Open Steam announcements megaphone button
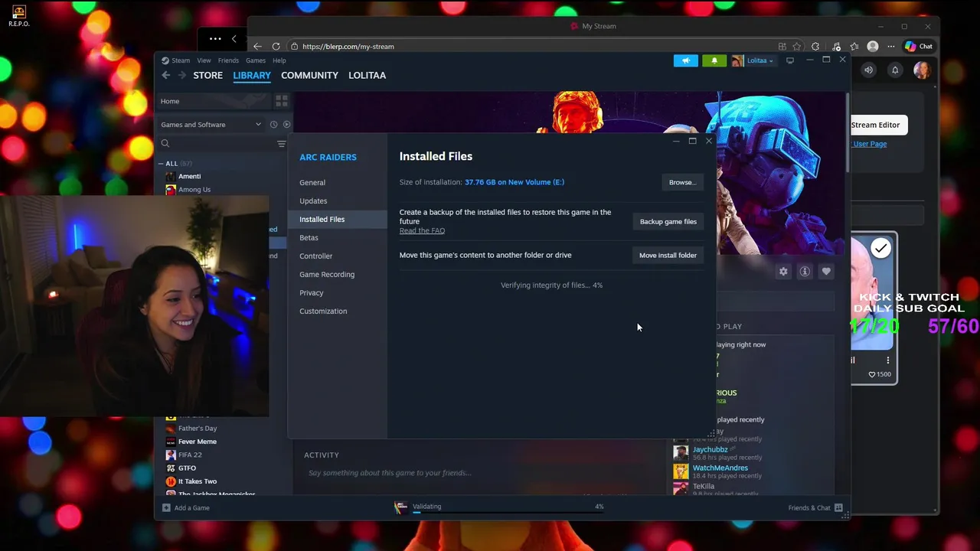This screenshot has height=551, width=980. click(686, 60)
